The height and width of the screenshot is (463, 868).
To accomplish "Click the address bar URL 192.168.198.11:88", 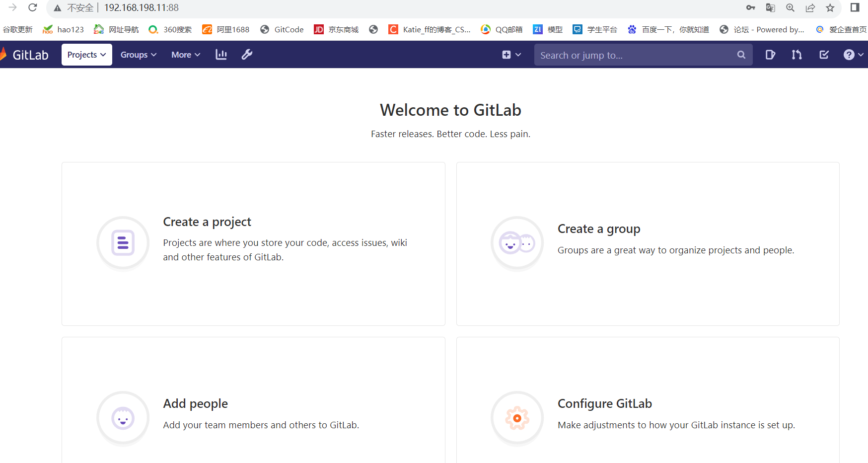I will point(141,8).
